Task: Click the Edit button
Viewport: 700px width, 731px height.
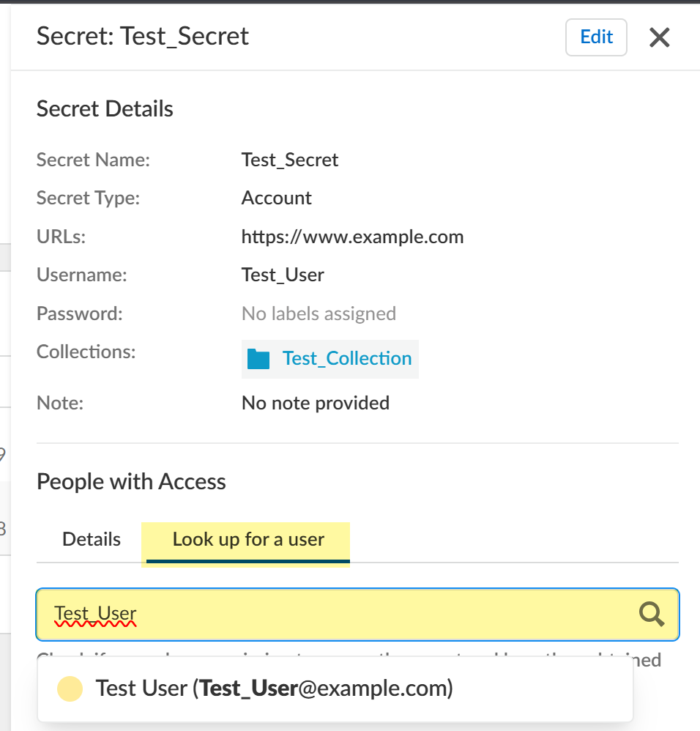Action: point(596,37)
